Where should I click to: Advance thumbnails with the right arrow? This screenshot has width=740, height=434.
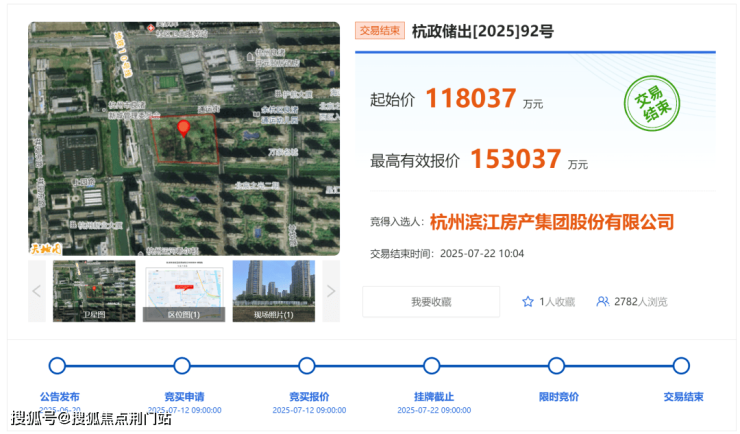tap(332, 291)
